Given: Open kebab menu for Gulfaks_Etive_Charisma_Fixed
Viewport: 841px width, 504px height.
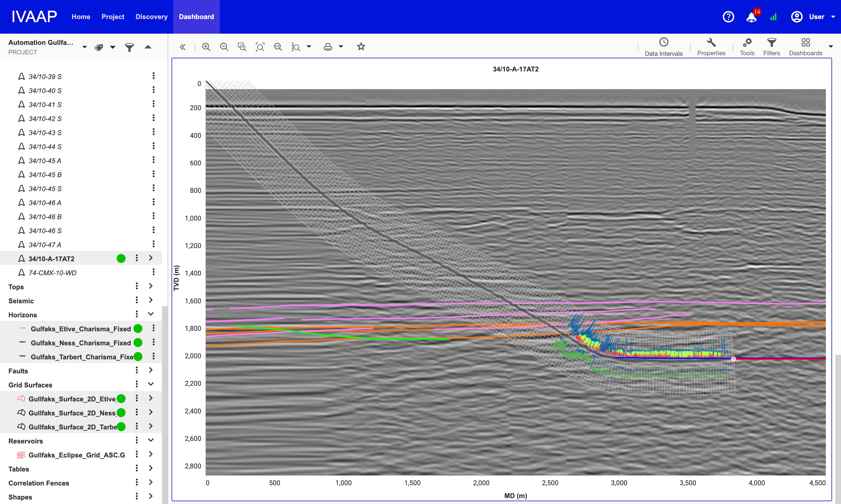Looking at the screenshot, I should coord(154,328).
